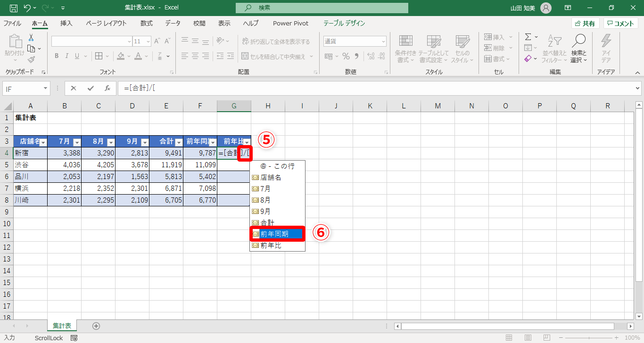The width and height of the screenshot is (644, 343).
Task: Click the Paste clipboard icon
Action: click(15, 42)
